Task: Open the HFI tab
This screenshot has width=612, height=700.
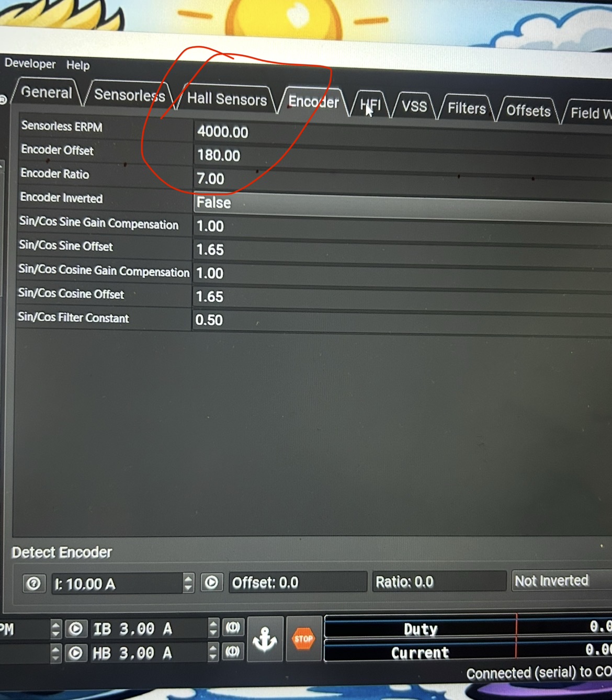Action: tap(370, 105)
